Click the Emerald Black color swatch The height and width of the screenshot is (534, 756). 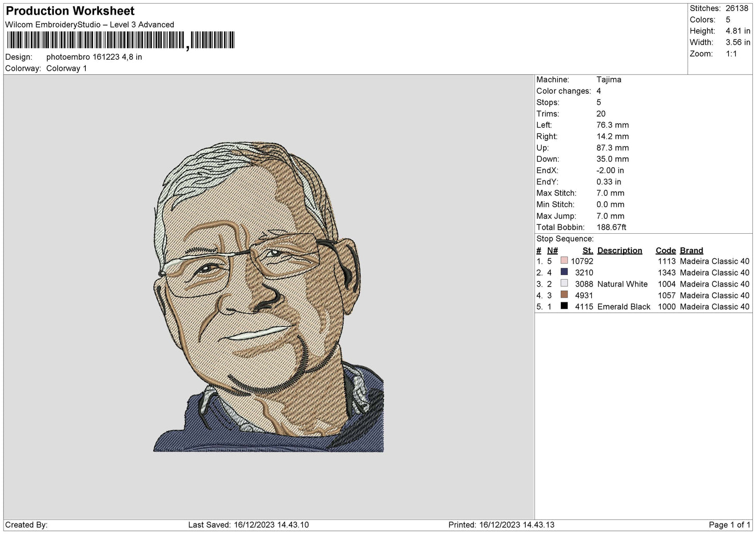(564, 306)
